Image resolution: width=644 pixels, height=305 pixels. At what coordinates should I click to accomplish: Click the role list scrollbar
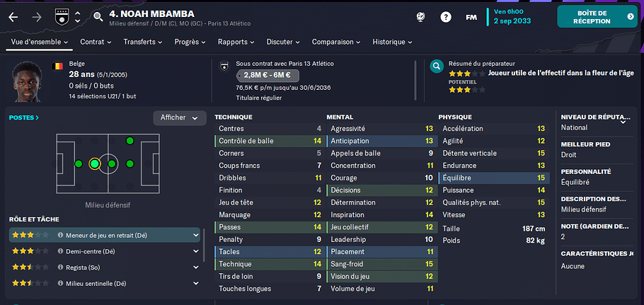[x=204, y=245]
